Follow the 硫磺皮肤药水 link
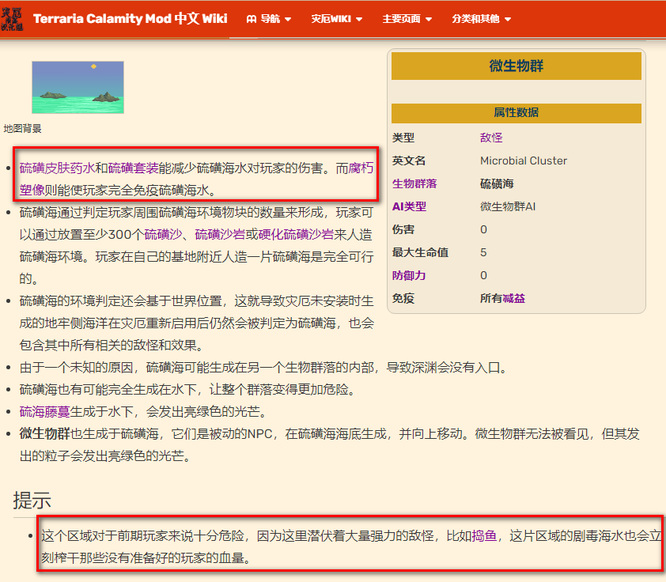The width and height of the screenshot is (666, 582). [57, 168]
